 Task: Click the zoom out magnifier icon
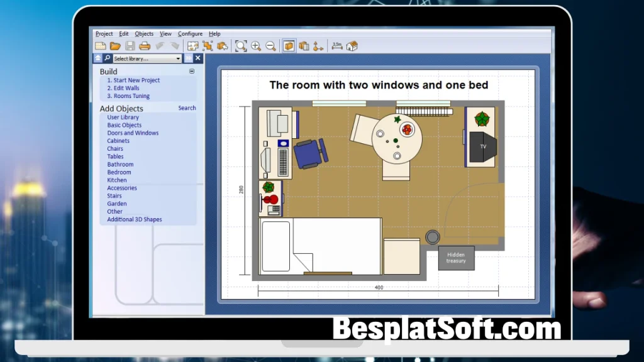click(270, 46)
